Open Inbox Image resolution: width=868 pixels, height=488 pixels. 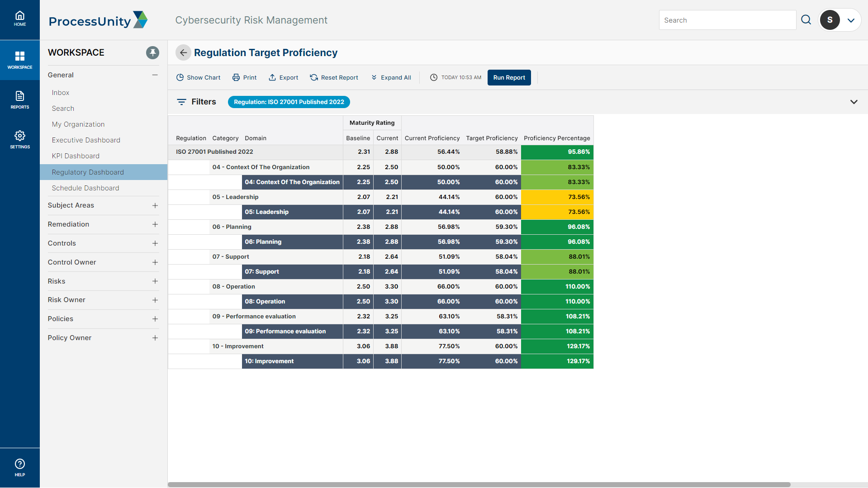[x=61, y=92]
